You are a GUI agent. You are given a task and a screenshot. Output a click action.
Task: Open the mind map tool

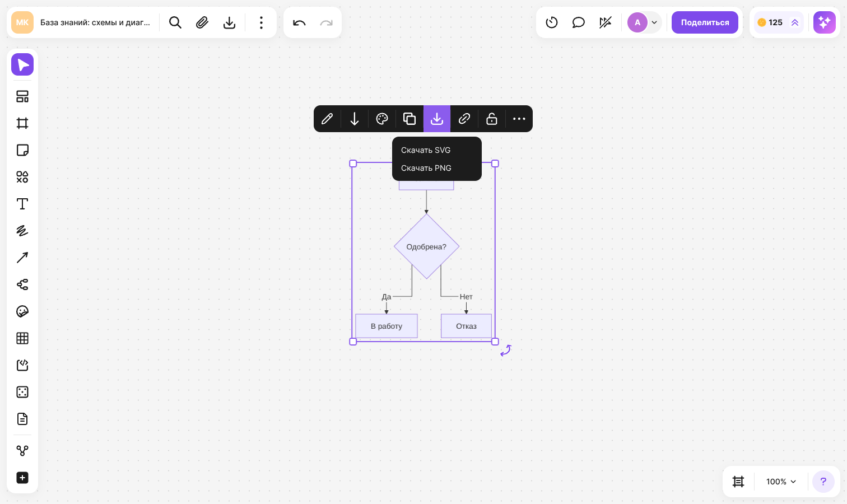pos(22,284)
